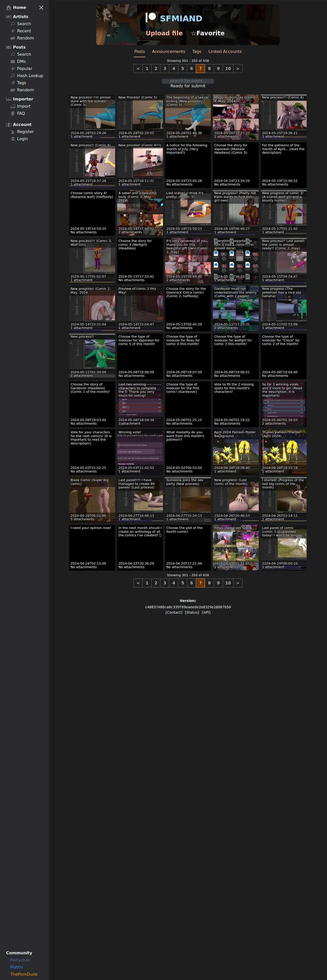Click the Login link
The width and height of the screenshot is (327, 980).
pos(22,139)
